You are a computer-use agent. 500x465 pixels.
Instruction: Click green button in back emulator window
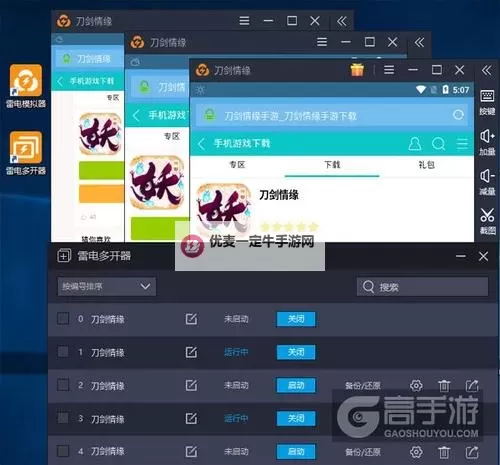pyautogui.click(x=101, y=170)
